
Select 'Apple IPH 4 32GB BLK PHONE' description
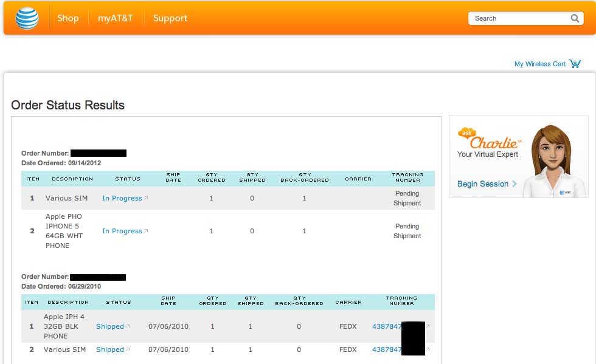pos(64,326)
